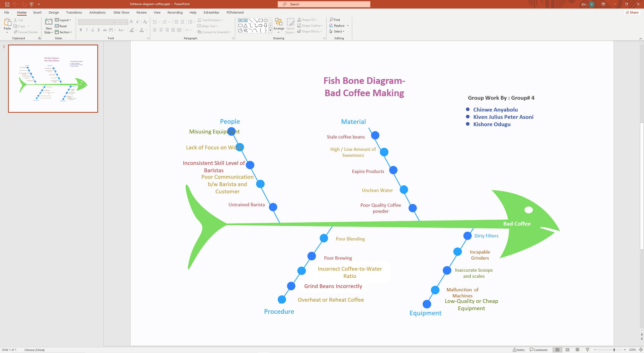The image size is (644, 353).
Task: Click the zoom slider handle
Action: [x=614, y=350]
